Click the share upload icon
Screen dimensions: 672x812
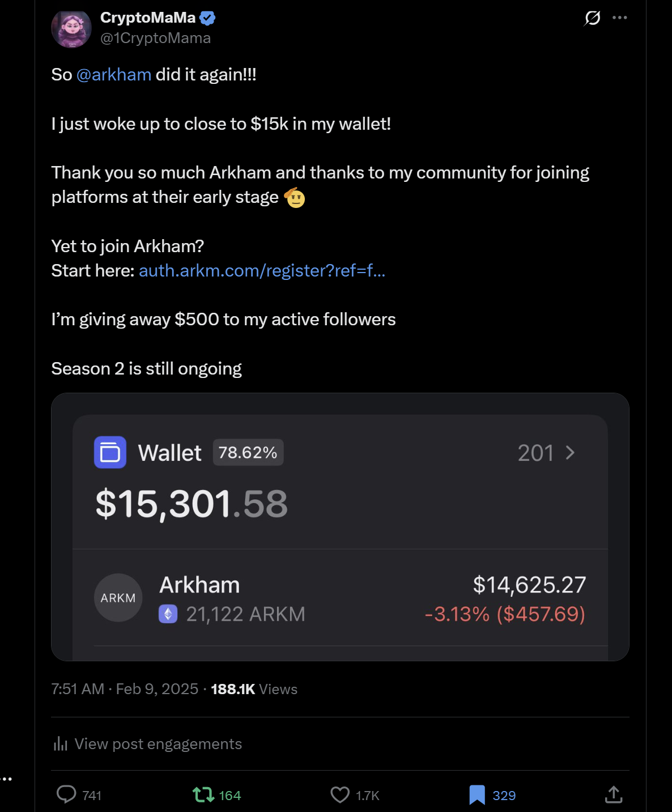click(614, 794)
